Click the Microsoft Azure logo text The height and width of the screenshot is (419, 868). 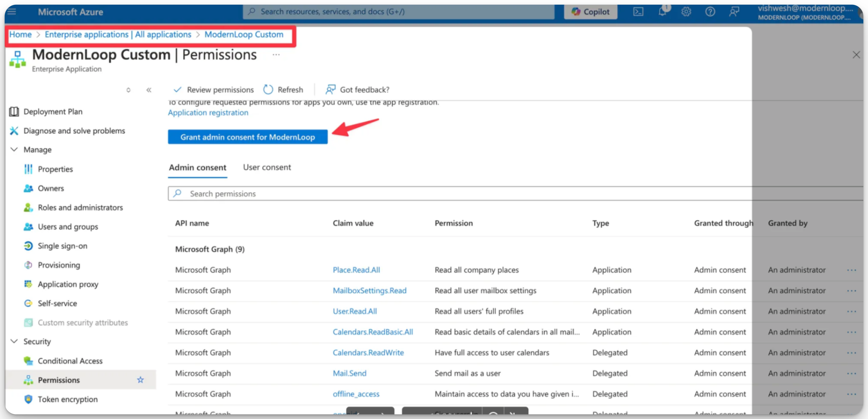coord(70,12)
